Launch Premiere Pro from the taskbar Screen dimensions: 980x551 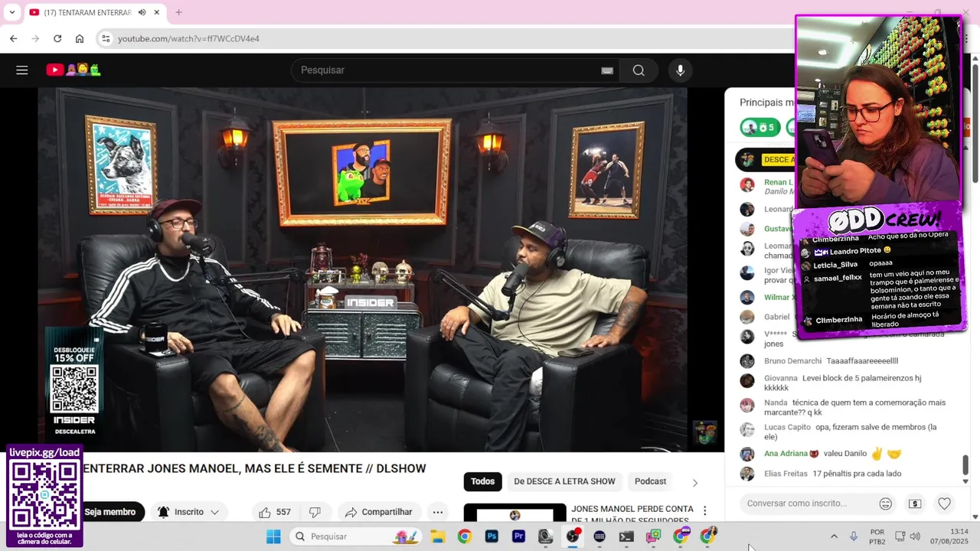tap(518, 536)
